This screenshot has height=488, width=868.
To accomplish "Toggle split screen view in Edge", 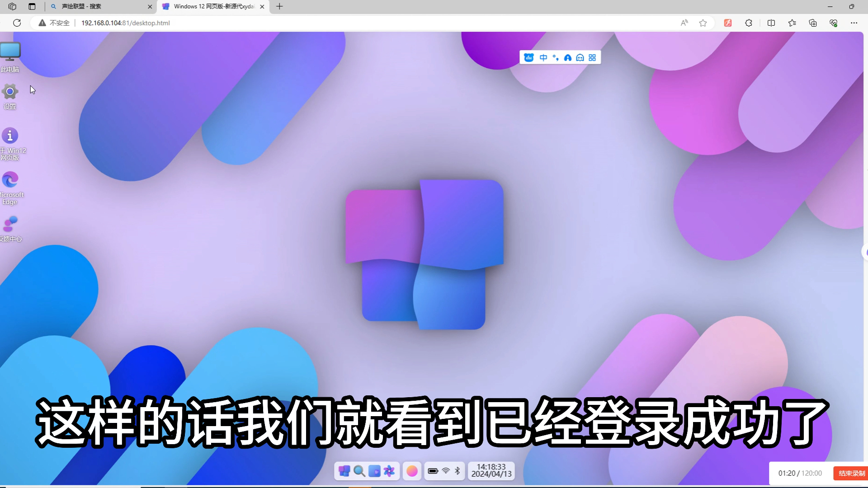I will [x=771, y=23].
